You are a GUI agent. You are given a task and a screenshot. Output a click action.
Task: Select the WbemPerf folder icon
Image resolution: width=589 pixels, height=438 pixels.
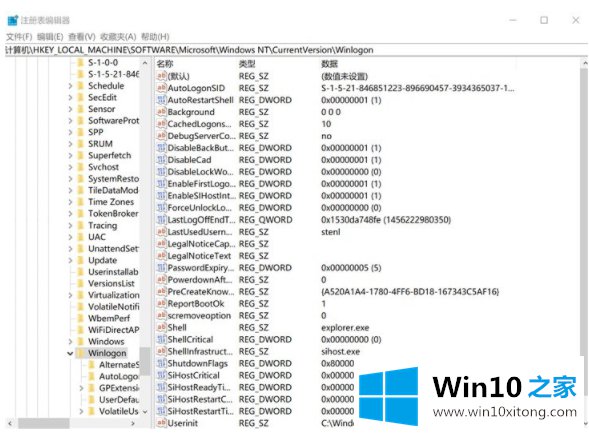click(x=81, y=318)
